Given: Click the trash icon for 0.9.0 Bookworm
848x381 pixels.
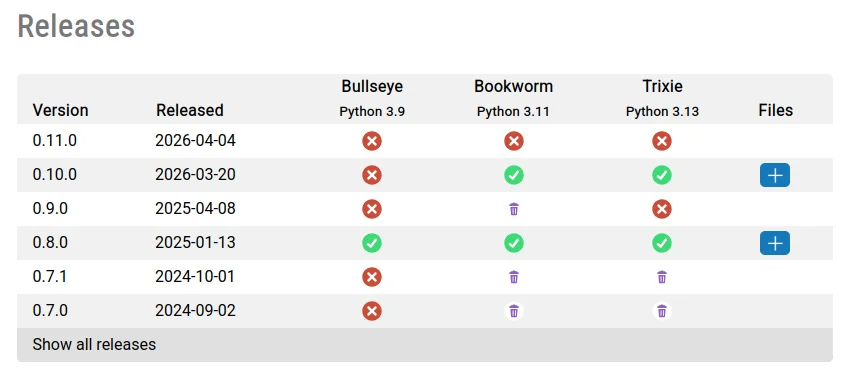Looking at the screenshot, I should pos(514,209).
